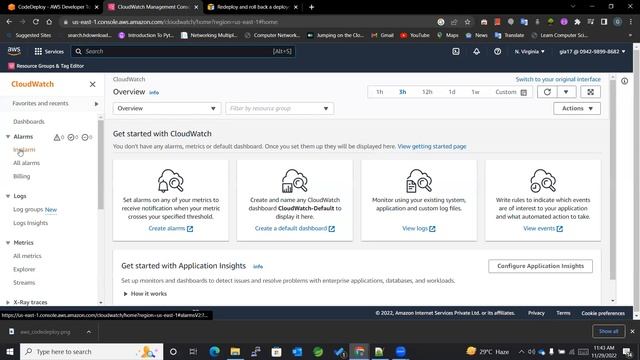Open Logs Insights in sidebar
The height and width of the screenshot is (360, 640).
[x=31, y=223]
